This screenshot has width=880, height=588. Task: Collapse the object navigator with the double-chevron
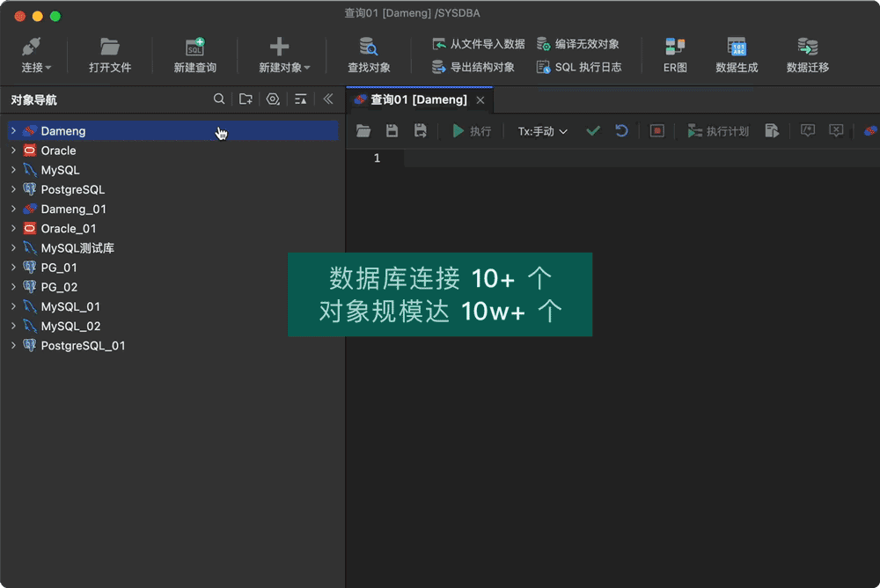328,99
